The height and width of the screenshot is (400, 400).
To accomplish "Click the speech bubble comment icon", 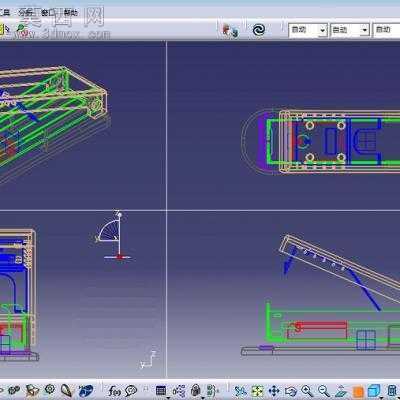I will (131, 390).
